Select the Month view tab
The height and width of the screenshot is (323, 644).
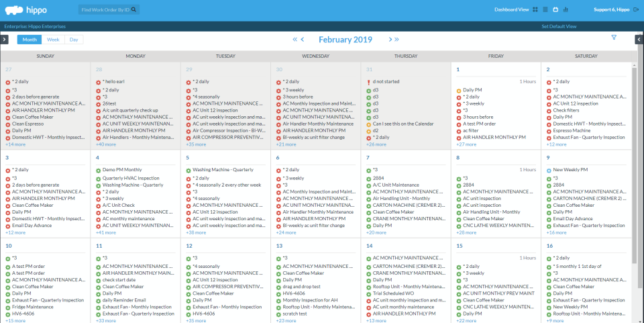pos(30,40)
